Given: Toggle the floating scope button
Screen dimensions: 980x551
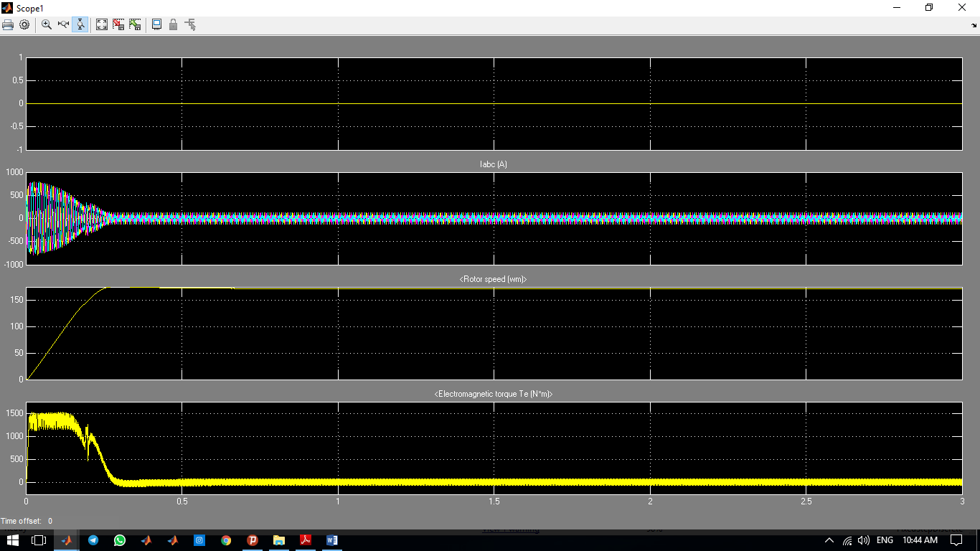Looking at the screenshot, I should 156,24.
